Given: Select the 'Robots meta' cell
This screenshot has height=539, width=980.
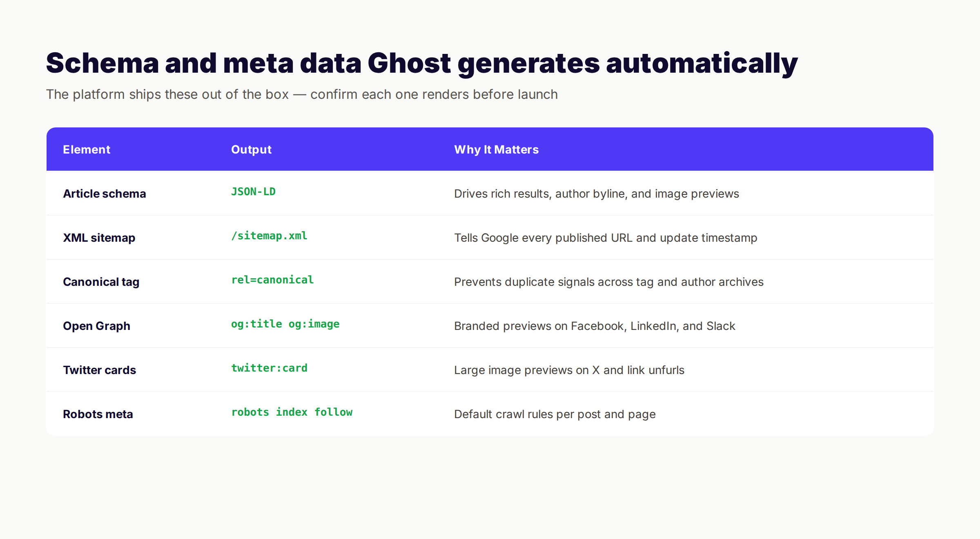Looking at the screenshot, I should (x=98, y=414).
